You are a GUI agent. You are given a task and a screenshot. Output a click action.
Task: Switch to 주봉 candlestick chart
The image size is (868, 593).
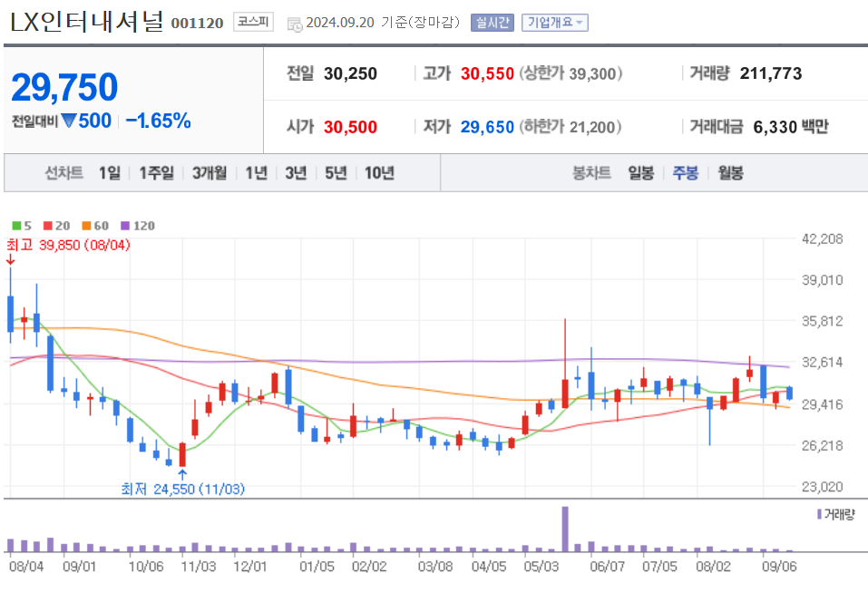click(x=686, y=173)
